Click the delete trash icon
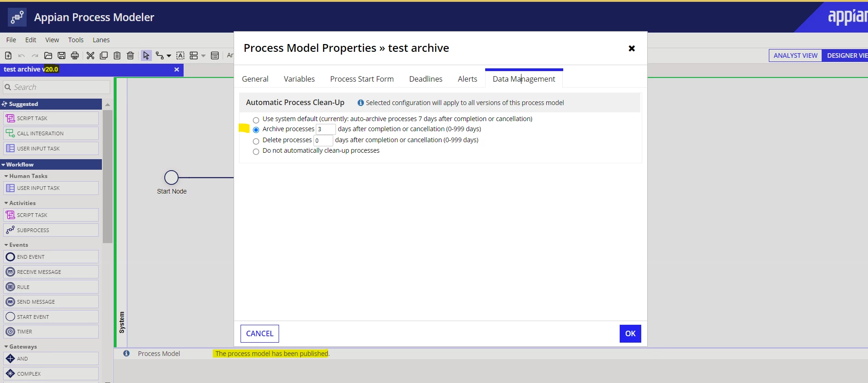Image resolution: width=868 pixels, height=383 pixels. pyautogui.click(x=130, y=56)
